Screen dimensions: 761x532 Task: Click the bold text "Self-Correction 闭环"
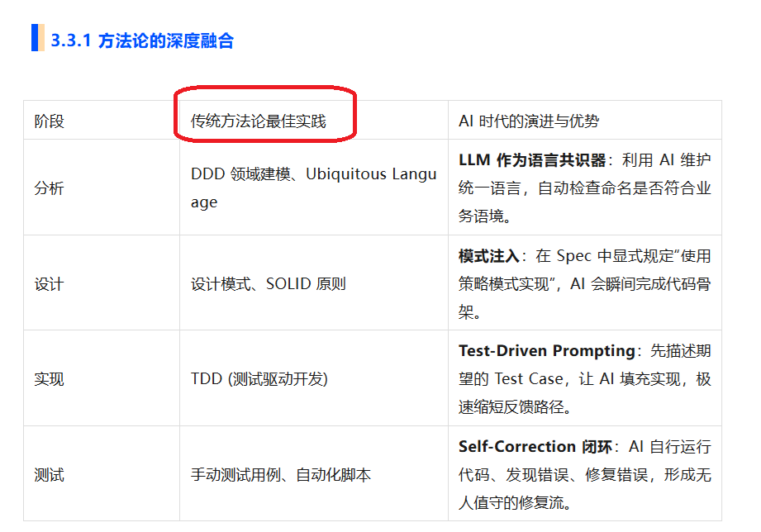(535, 447)
